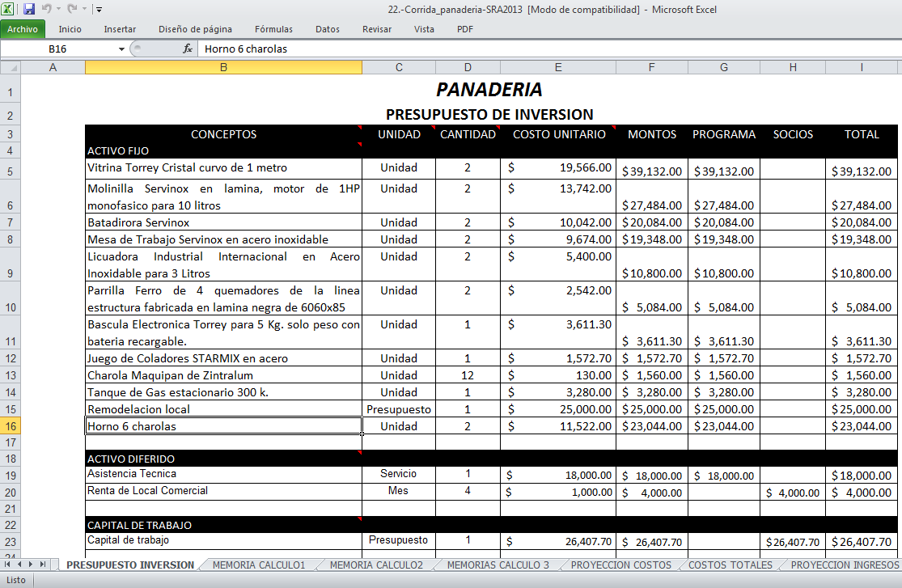This screenshot has height=588, width=902.
Task: Open Diseño de página tab
Action: [x=195, y=29]
